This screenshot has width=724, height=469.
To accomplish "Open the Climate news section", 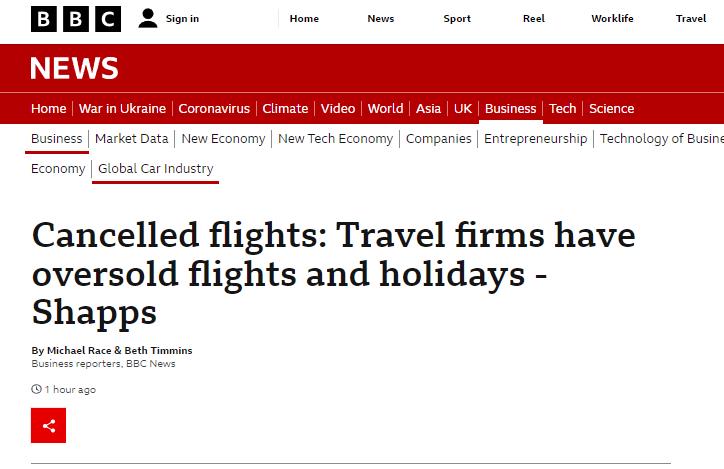I will pos(285,109).
